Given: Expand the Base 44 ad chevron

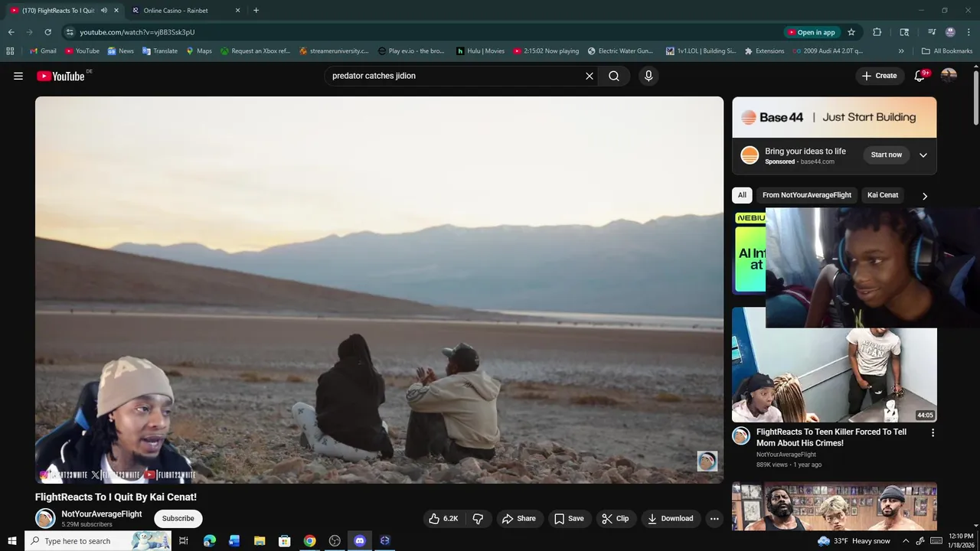Looking at the screenshot, I should [923, 155].
